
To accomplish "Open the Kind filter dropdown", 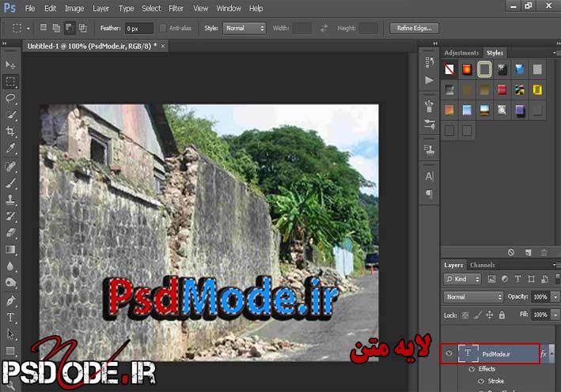I will 462,279.
